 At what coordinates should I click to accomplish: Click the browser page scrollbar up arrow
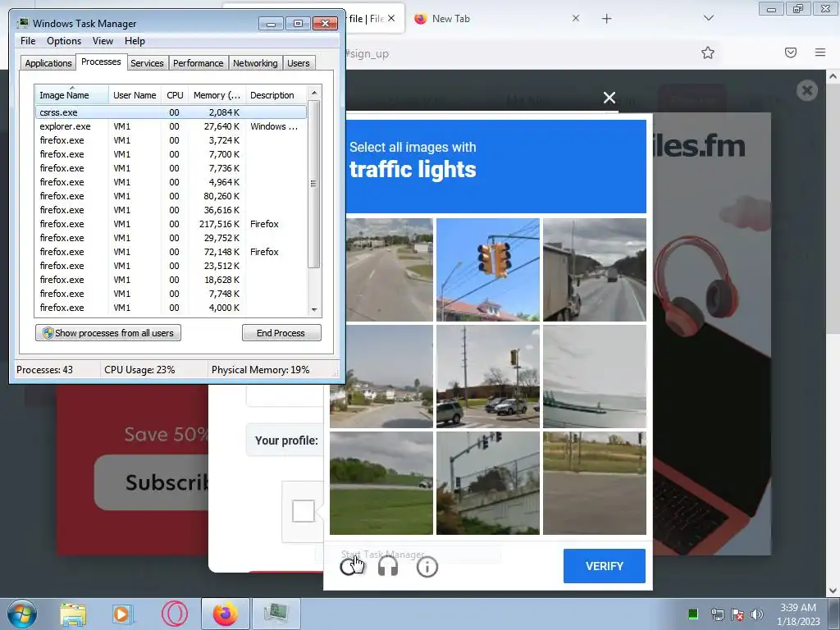pos(833,76)
